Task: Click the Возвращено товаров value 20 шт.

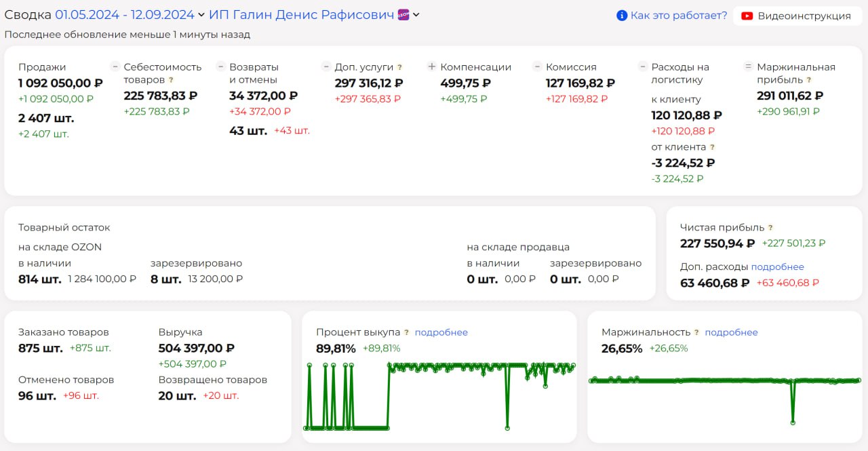Action: tap(177, 395)
